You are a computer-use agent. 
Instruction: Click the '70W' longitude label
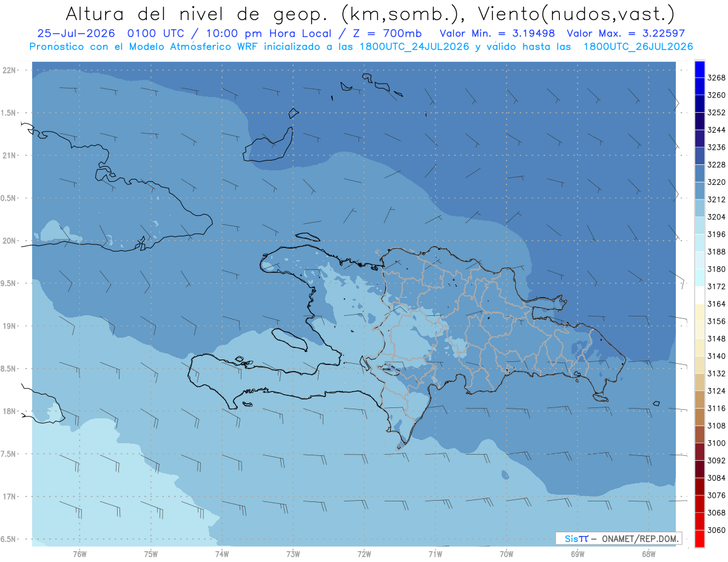pyautogui.click(x=507, y=554)
